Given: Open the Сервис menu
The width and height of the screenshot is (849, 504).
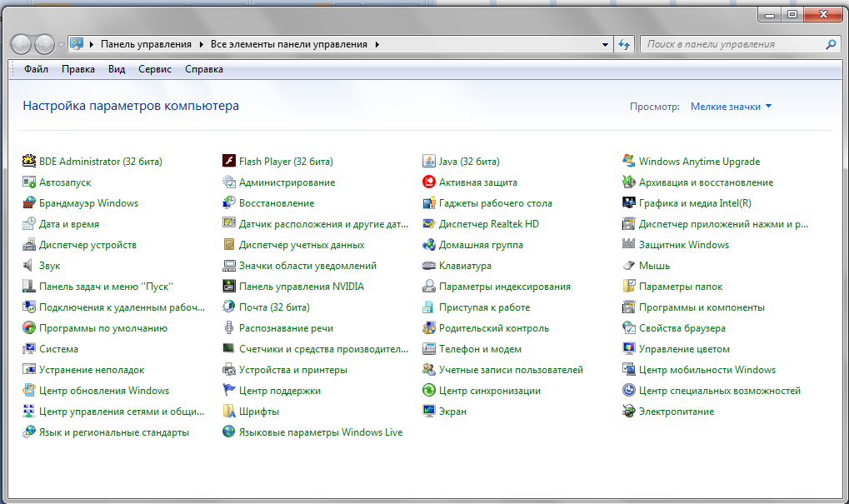Looking at the screenshot, I should tap(155, 69).
